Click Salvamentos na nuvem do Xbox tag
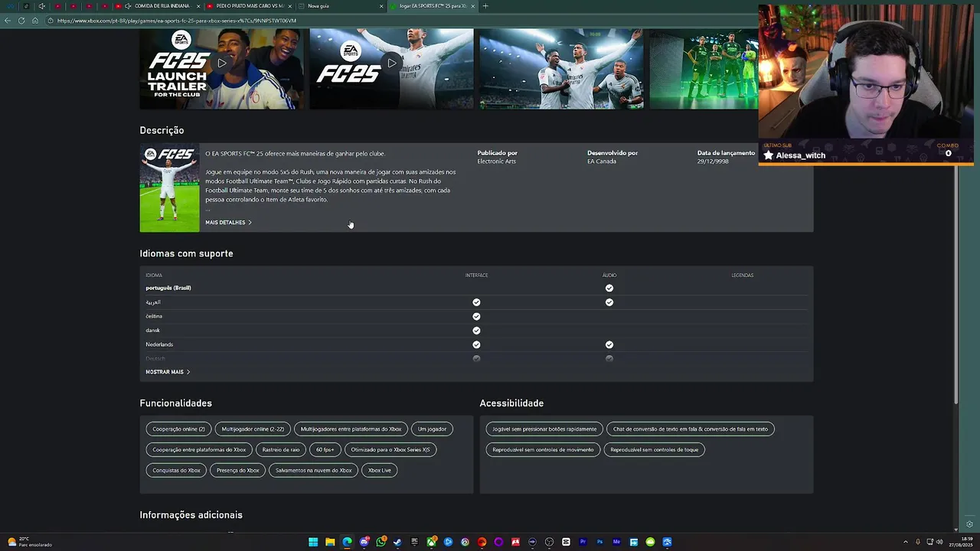Screen dimensions: 980x551 coord(313,471)
